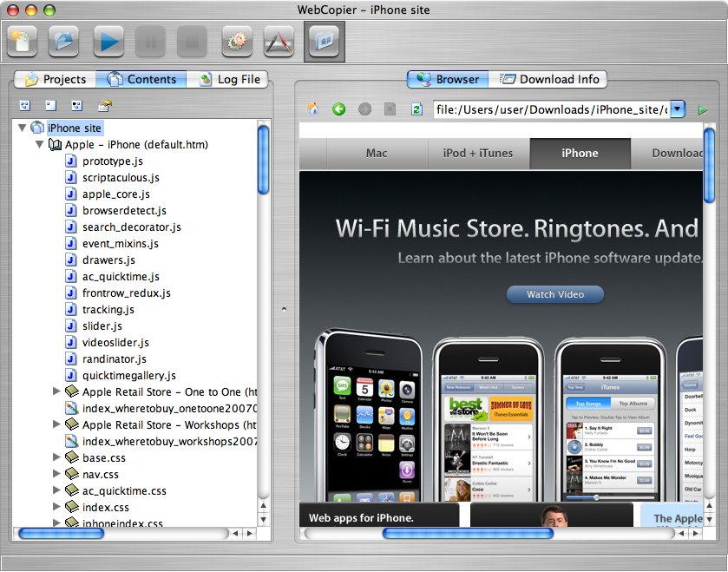Screen dimensions: 728x572
Task: Expand the Apple Retail Store - Workshops node
Action: click(57, 425)
